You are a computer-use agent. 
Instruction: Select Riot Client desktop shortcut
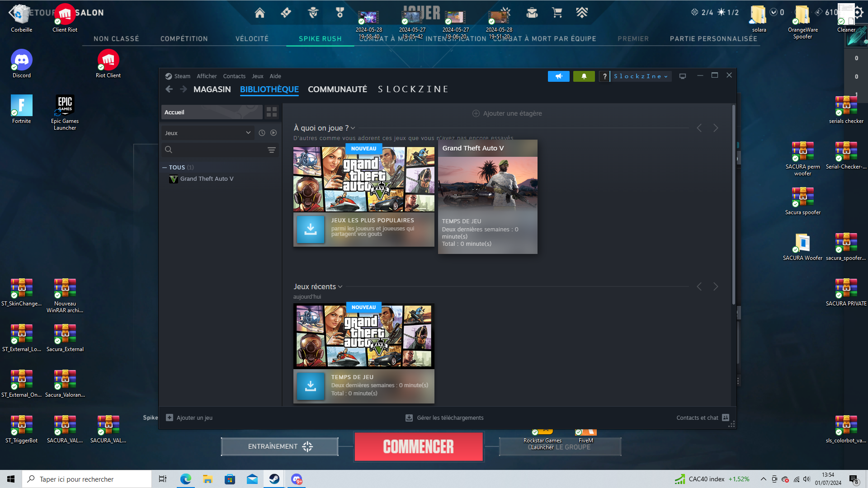108,64
